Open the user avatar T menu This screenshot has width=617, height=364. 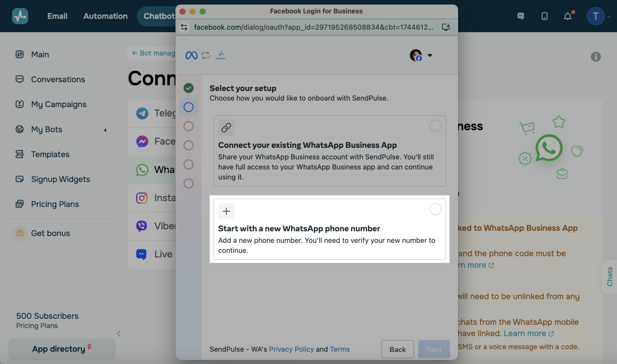point(596,16)
